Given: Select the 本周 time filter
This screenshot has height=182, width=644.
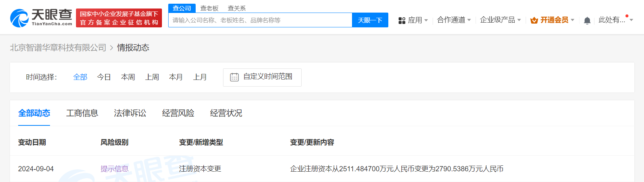Looking at the screenshot, I should tap(128, 77).
